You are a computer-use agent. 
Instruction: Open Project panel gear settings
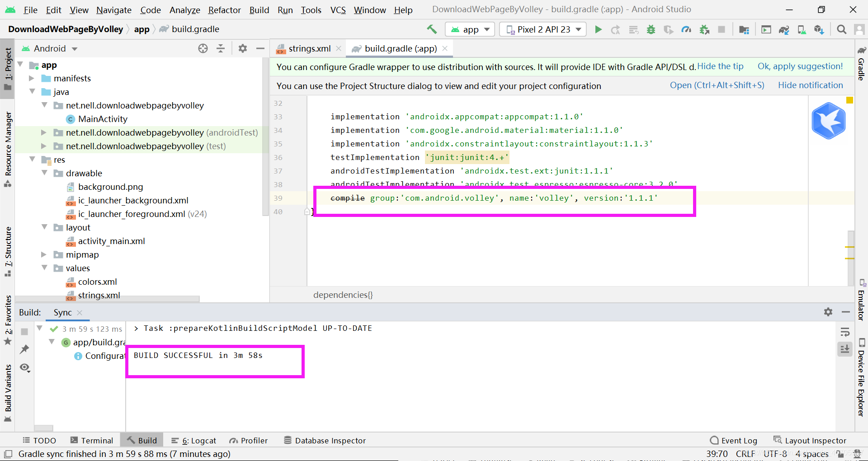243,48
